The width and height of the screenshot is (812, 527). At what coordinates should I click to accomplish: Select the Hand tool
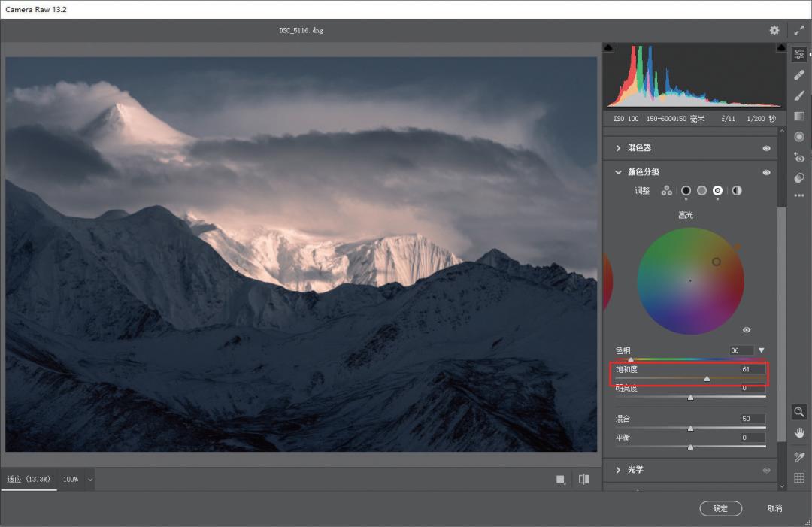(x=799, y=432)
